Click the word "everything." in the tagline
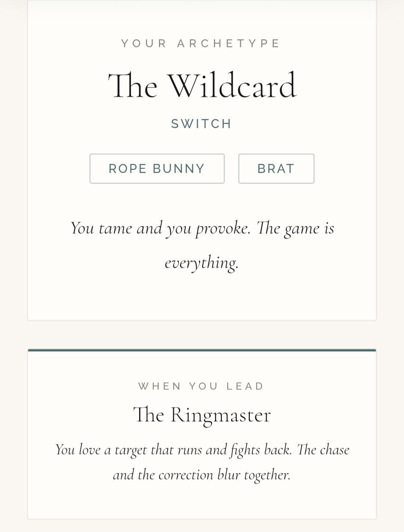This screenshot has height=532, width=404. (202, 262)
